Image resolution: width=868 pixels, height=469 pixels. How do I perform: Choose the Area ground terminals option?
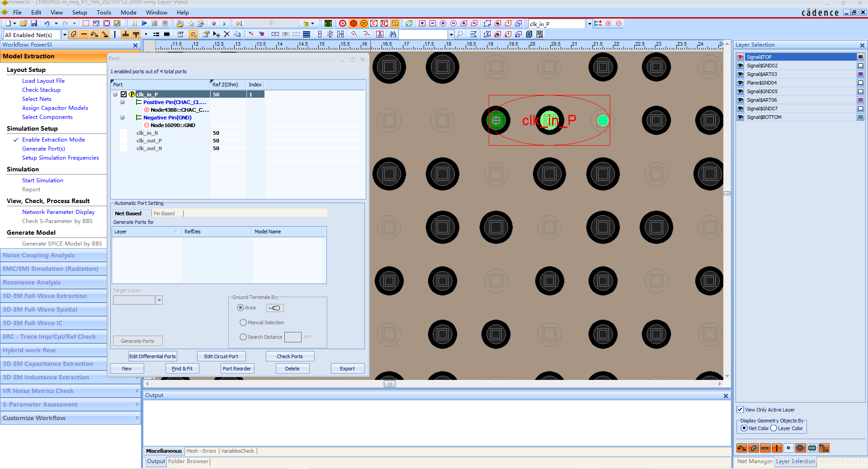241,308
